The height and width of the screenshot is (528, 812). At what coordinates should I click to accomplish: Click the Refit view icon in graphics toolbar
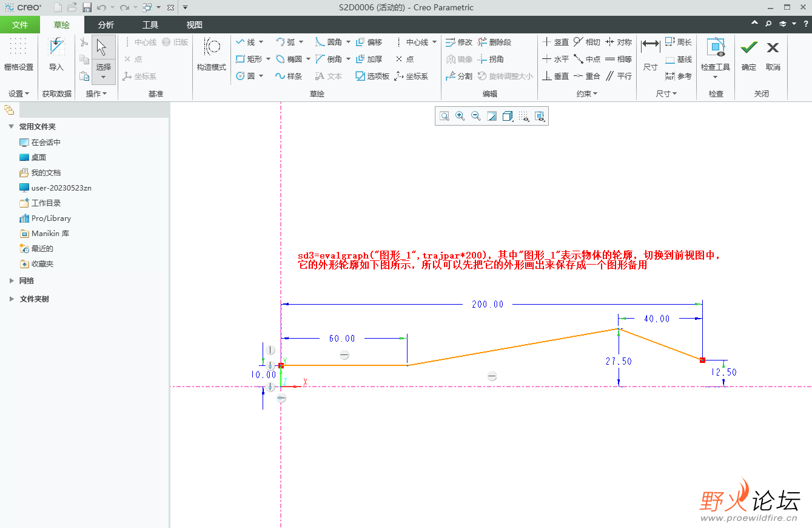pyautogui.click(x=445, y=116)
